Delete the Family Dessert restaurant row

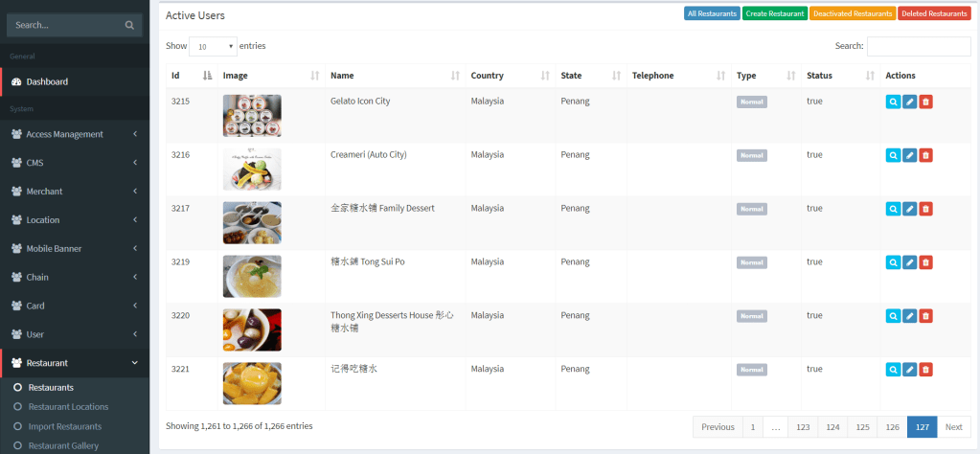coord(925,209)
